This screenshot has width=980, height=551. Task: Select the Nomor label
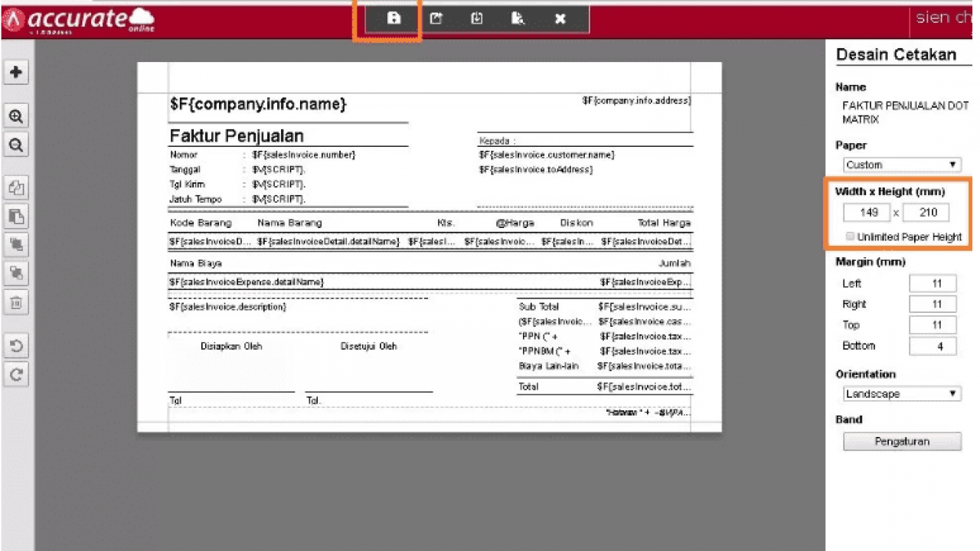183,155
